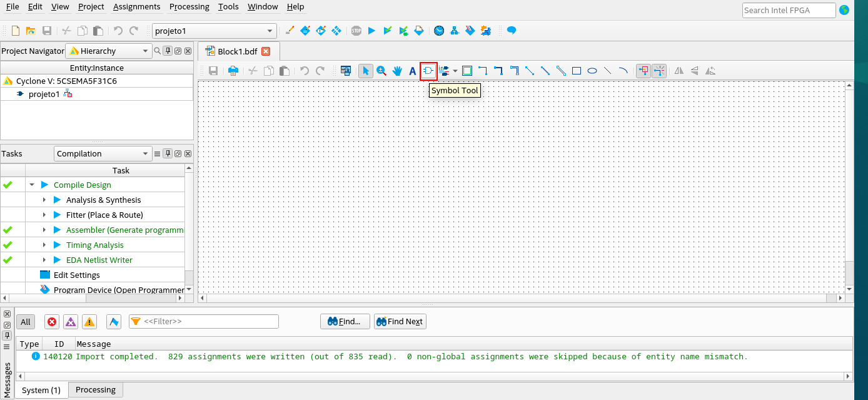The width and height of the screenshot is (868, 400).
Task: Open the Programmer from main toolbar
Action: click(470, 31)
